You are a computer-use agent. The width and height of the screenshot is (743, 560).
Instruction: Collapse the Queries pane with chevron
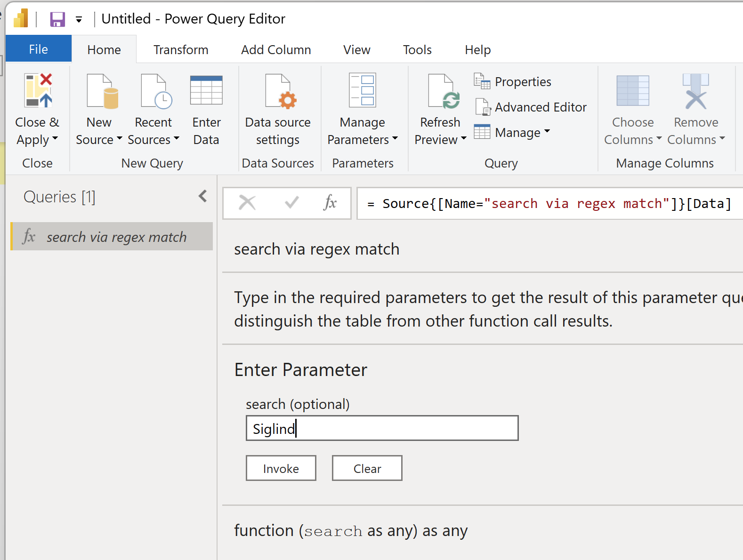[x=202, y=196]
